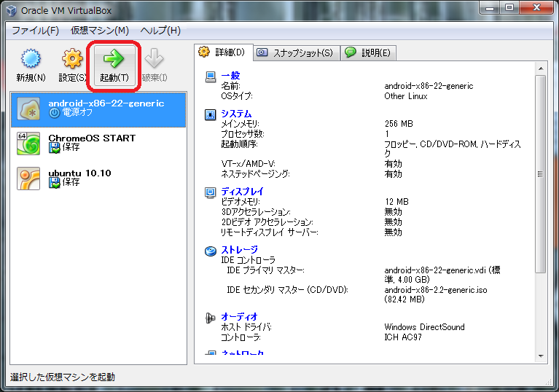The width and height of the screenshot is (559, 392).
Task: Switch to the スナップショット(S) tab
Action: pos(297,53)
